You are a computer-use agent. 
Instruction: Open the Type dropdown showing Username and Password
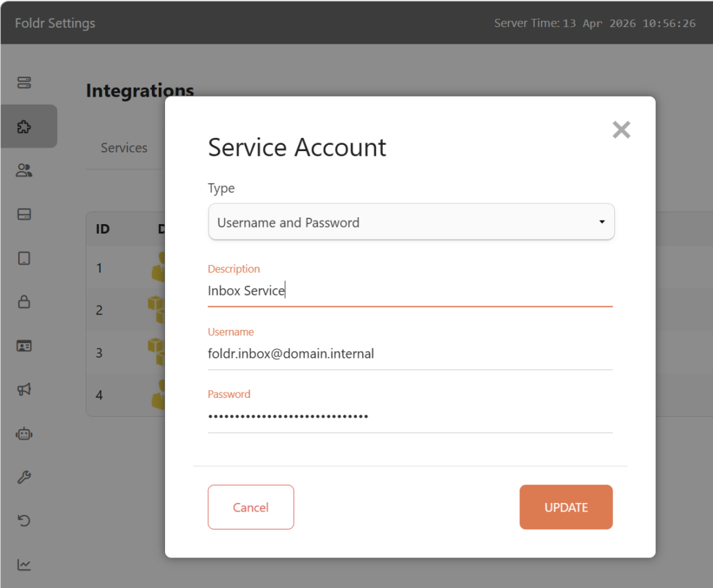point(411,221)
